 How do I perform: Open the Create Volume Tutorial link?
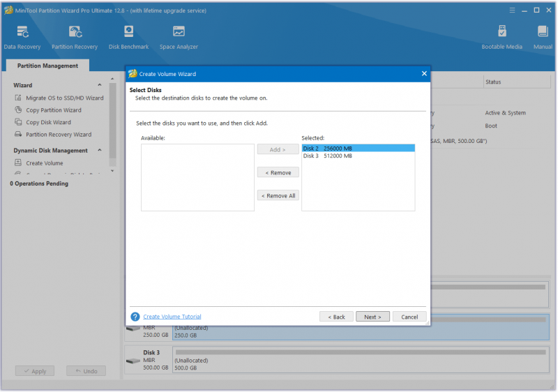coord(172,317)
